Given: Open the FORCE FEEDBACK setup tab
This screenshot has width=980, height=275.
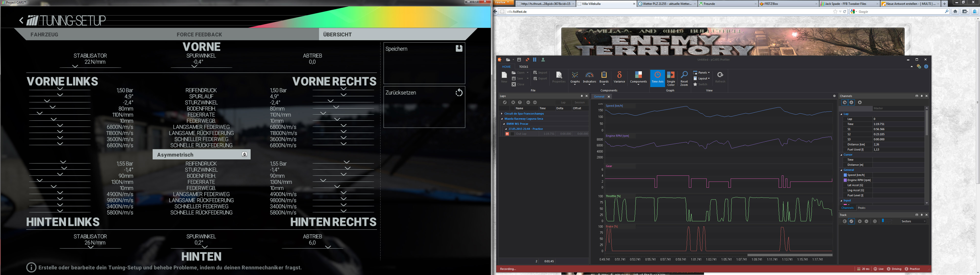Looking at the screenshot, I should (x=199, y=35).
